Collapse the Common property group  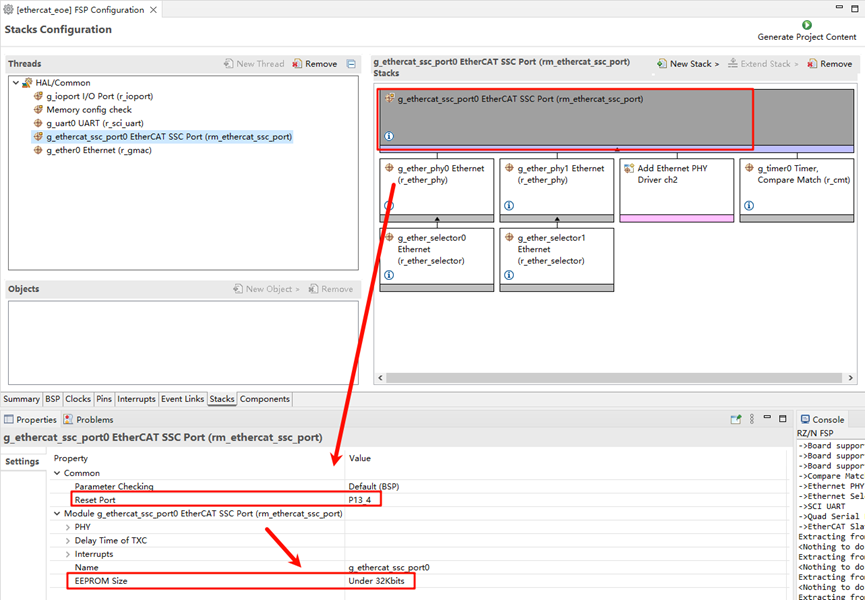[57, 473]
